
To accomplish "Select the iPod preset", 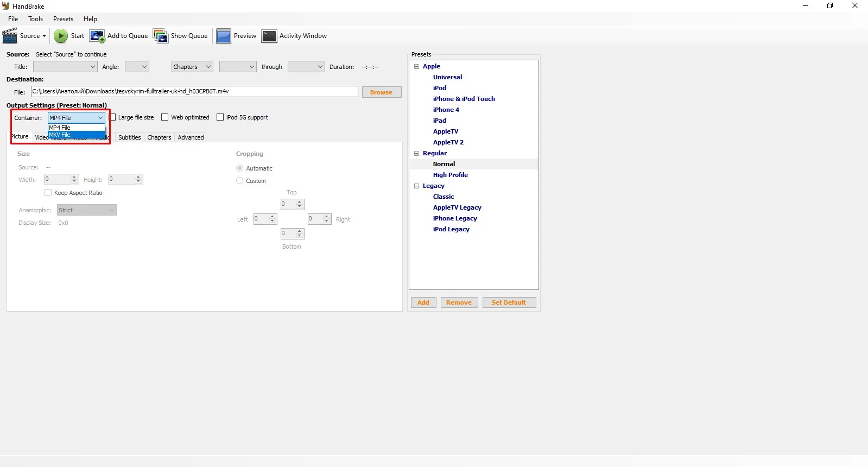I will click(x=440, y=88).
